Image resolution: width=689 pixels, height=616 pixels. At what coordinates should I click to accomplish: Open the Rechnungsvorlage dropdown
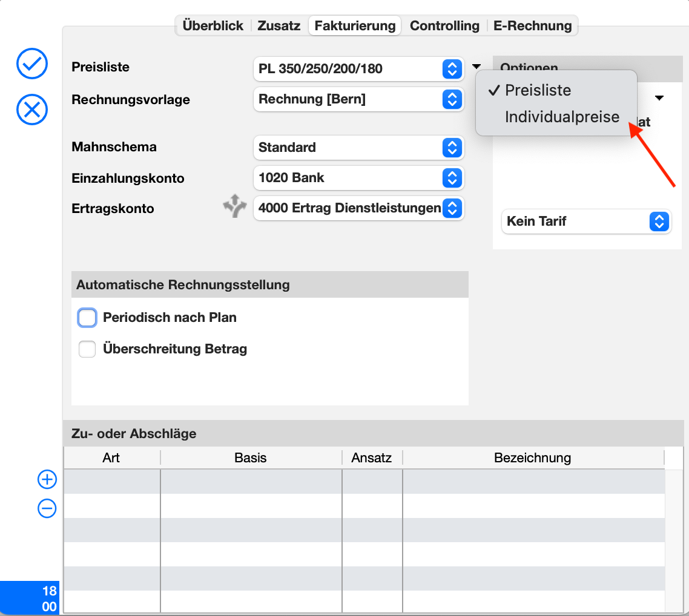click(x=358, y=99)
